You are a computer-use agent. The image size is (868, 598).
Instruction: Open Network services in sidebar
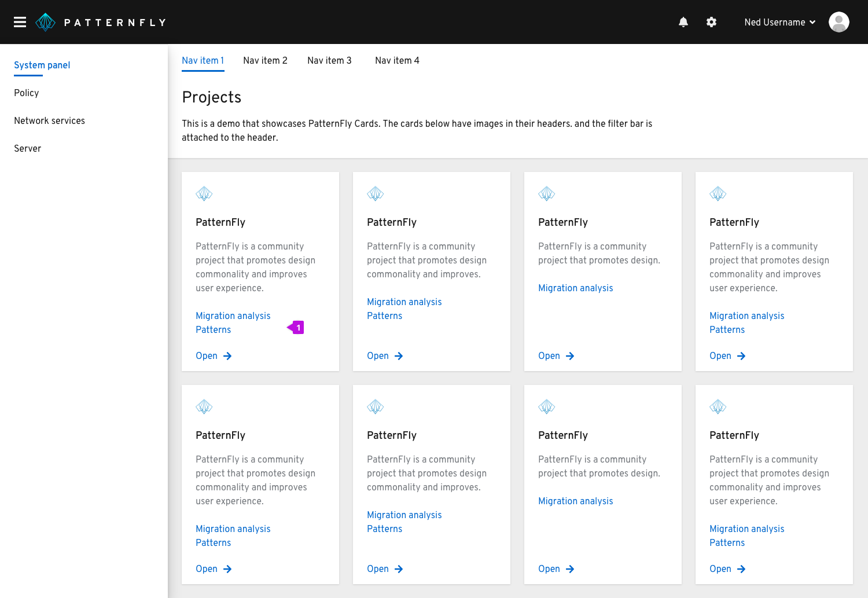click(x=50, y=120)
